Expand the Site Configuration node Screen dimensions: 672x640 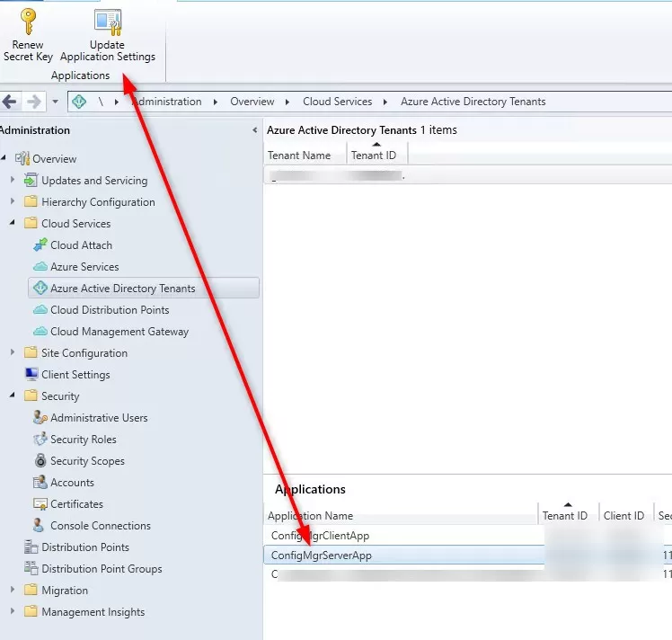13,352
